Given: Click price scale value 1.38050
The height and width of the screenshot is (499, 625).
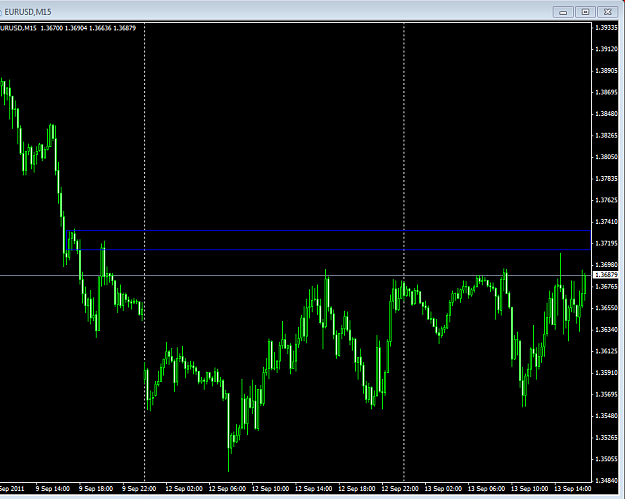Looking at the screenshot, I should tap(606, 157).
